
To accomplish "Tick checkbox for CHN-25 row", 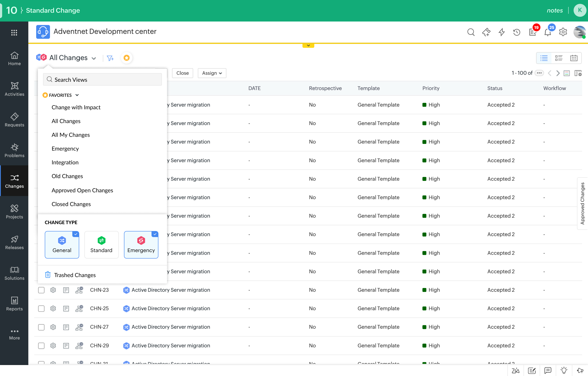I will (41, 308).
